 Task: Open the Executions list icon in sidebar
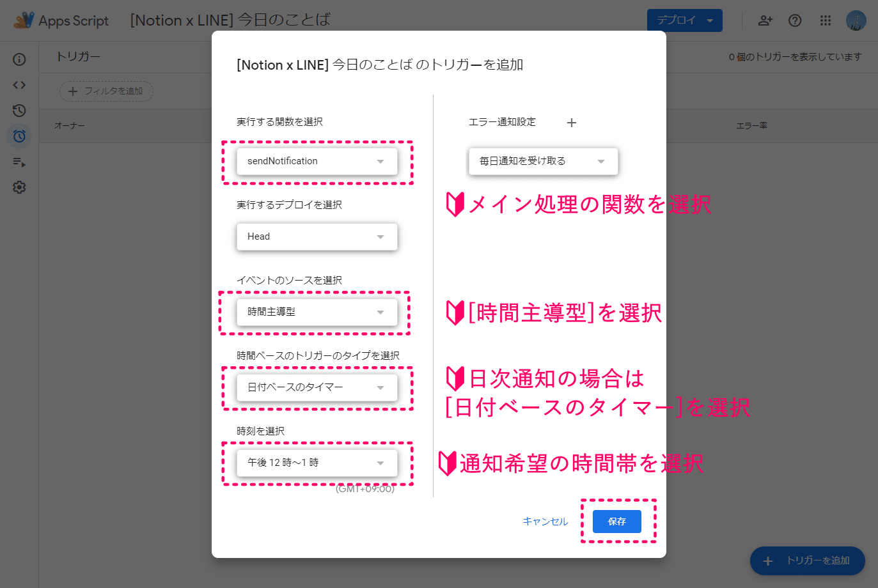pyautogui.click(x=19, y=162)
